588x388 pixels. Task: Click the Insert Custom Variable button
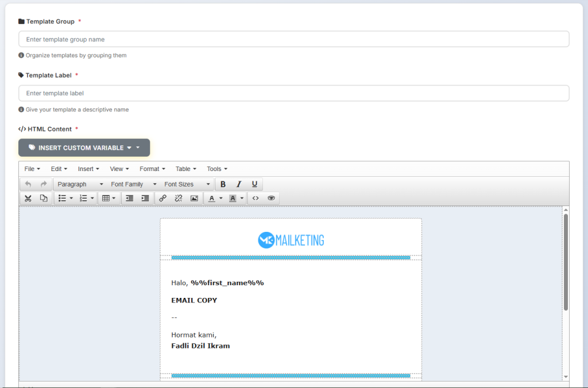pos(84,148)
